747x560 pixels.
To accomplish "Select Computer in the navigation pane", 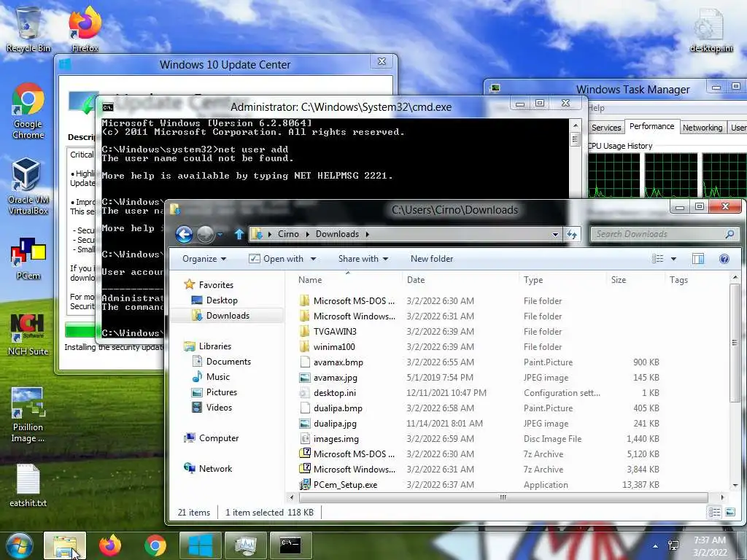I will pos(218,438).
